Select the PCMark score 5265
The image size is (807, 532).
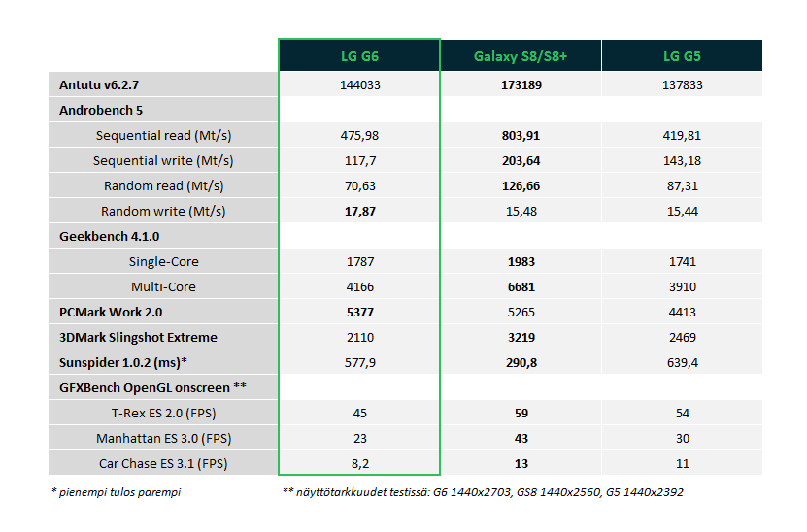(x=521, y=312)
